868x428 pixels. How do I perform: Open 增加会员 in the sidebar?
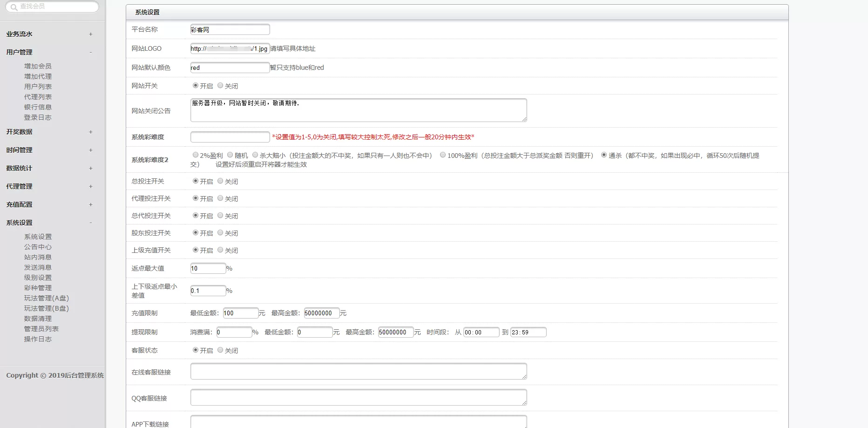[38, 66]
